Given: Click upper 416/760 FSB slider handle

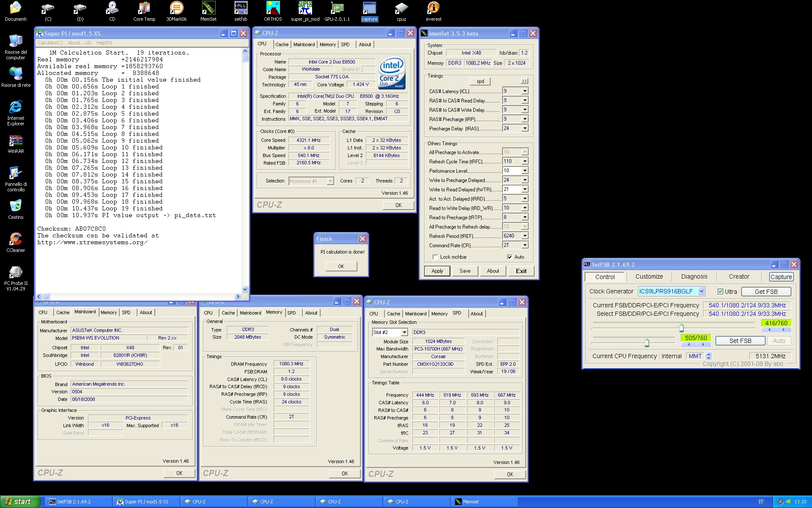Looking at the screenshot, I should pos(681,328).
